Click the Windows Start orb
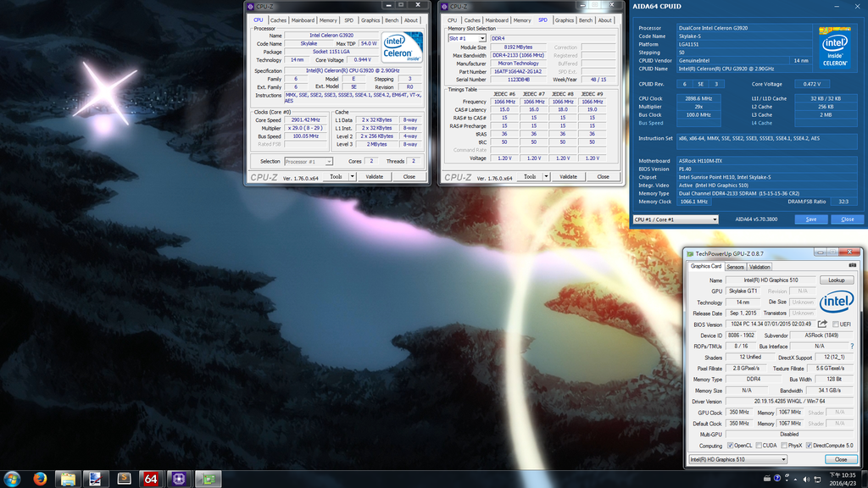 pos(13,479)
